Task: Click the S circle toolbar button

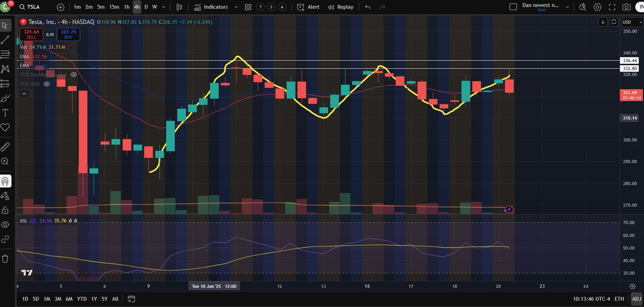Action: click(272, 7)
